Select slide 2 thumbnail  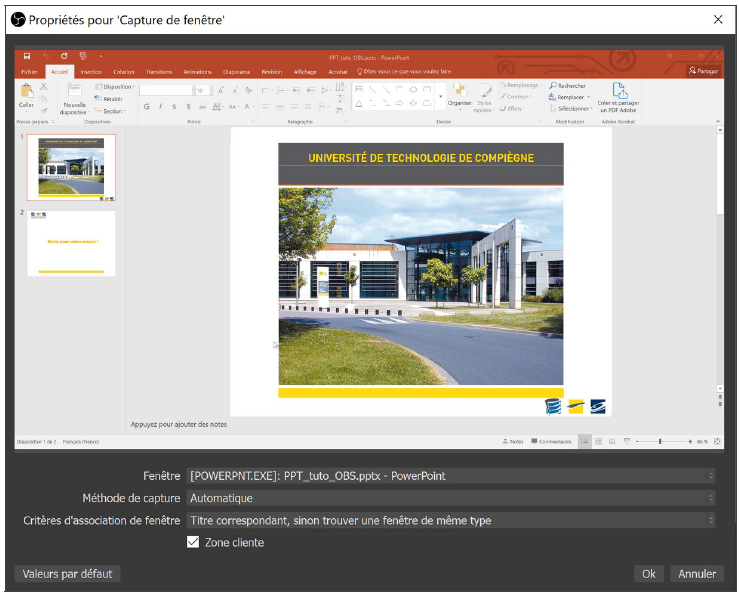(x=71, y=243)
